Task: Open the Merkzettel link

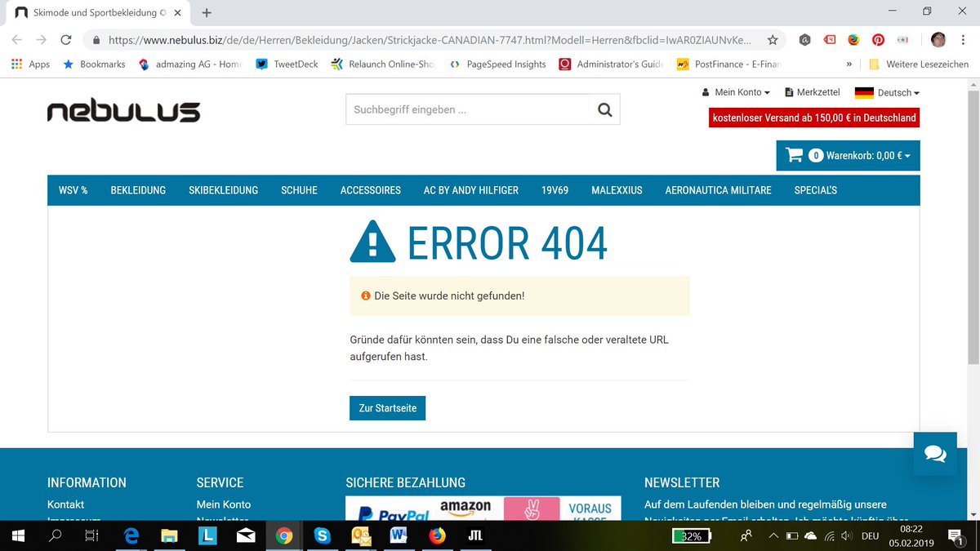Action: (813, 92)
